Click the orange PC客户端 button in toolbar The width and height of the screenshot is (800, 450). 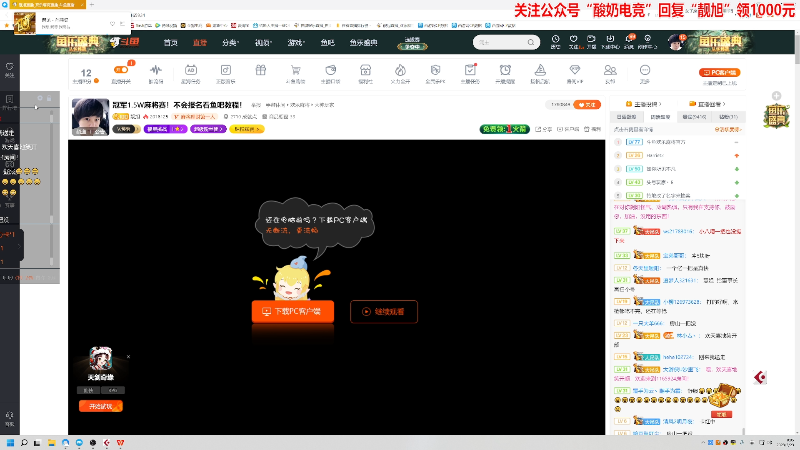[x=719, y=72]
